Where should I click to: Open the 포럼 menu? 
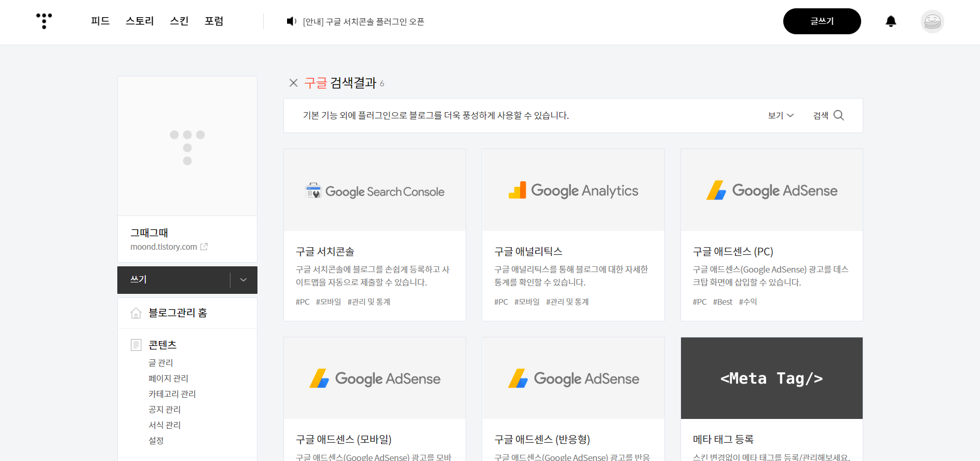point(214,21)
